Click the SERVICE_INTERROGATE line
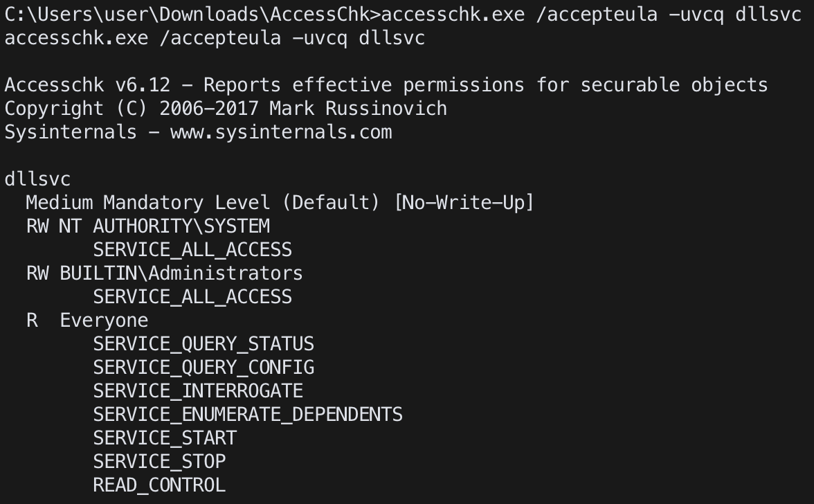814x504 pixels. pyautogui.click(x=198, y=391)
